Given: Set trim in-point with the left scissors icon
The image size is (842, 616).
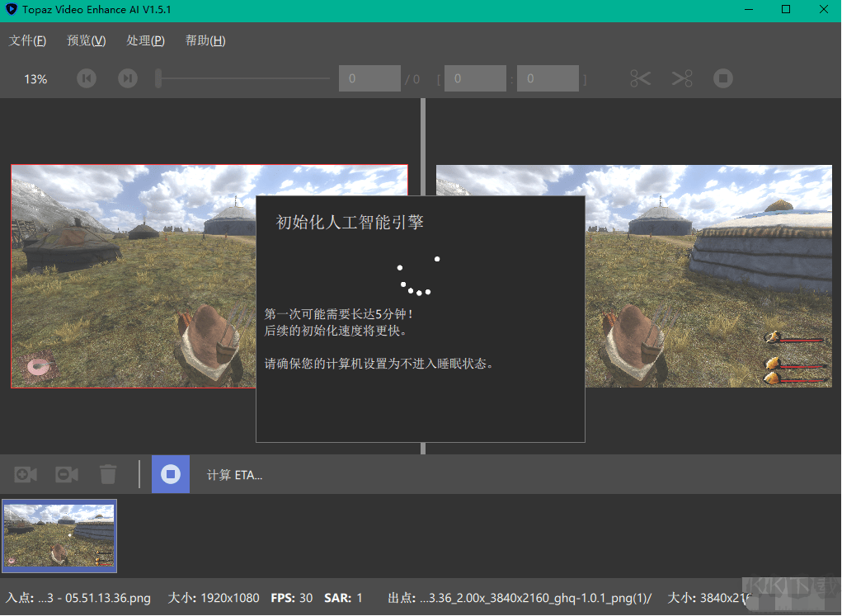Looking at the screenshot, I should [x=640, y=78].
